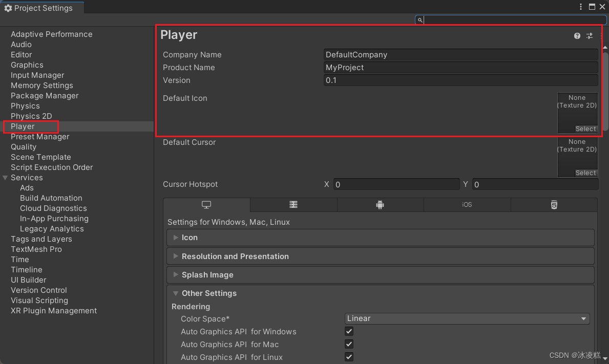Click the Company Name field
The height and width of the screenshot is (364, 609).
tap(460, 55)
